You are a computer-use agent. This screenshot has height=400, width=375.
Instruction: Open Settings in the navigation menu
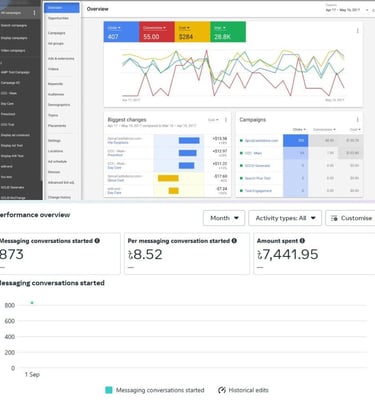point(54,141)
